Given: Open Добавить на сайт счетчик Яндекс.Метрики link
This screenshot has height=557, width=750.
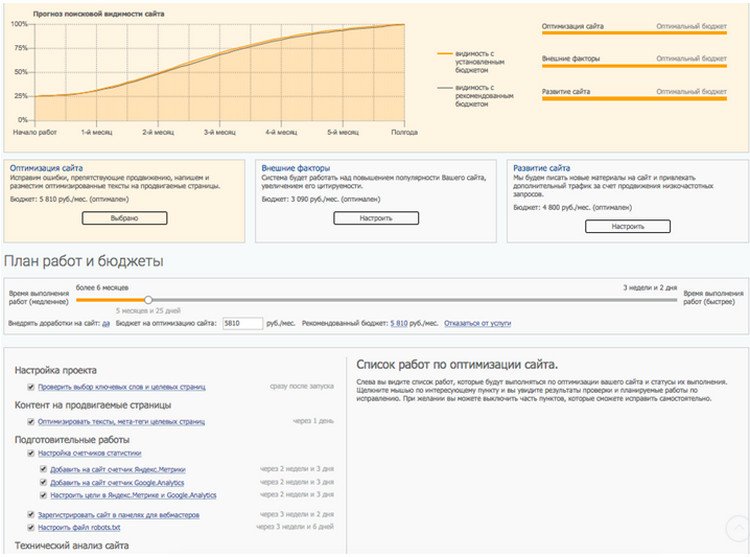Looking at the screenshot, I should (x=118, y=470).
